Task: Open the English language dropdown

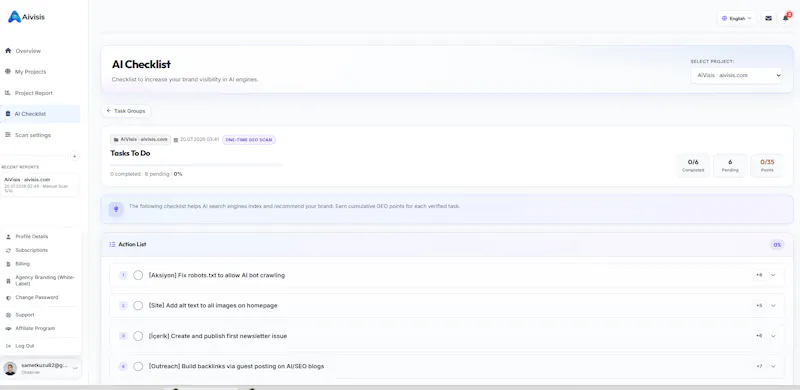Action: click(736, 18)
